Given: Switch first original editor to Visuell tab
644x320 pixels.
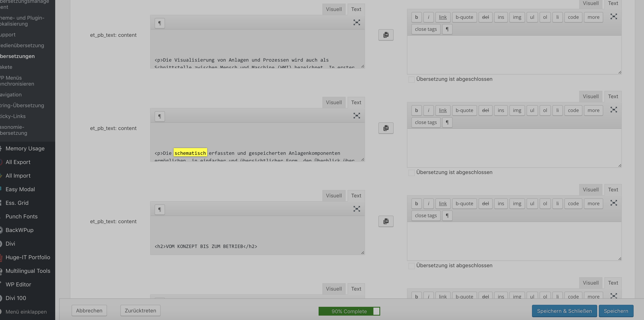Looking at the screenshot, I should (x=334, y=9).
